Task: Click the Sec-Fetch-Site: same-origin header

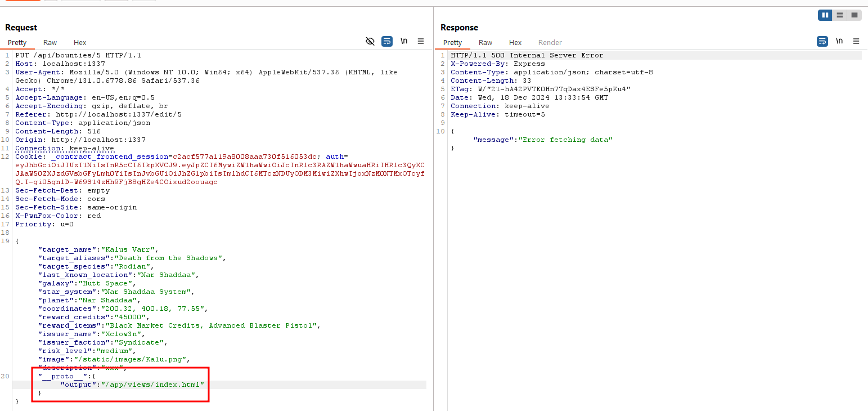Action: [76, 207]
